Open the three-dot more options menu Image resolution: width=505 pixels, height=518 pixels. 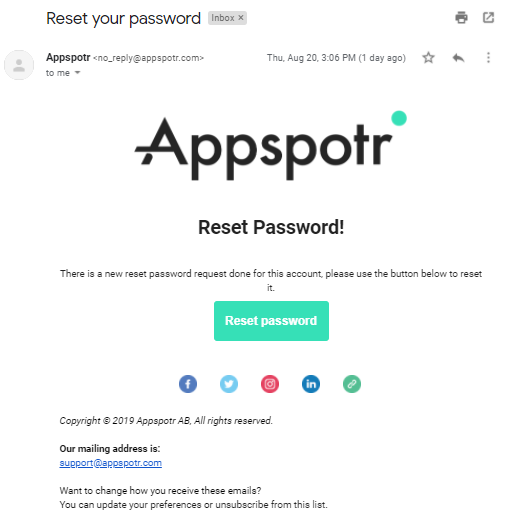click(488, 58)
